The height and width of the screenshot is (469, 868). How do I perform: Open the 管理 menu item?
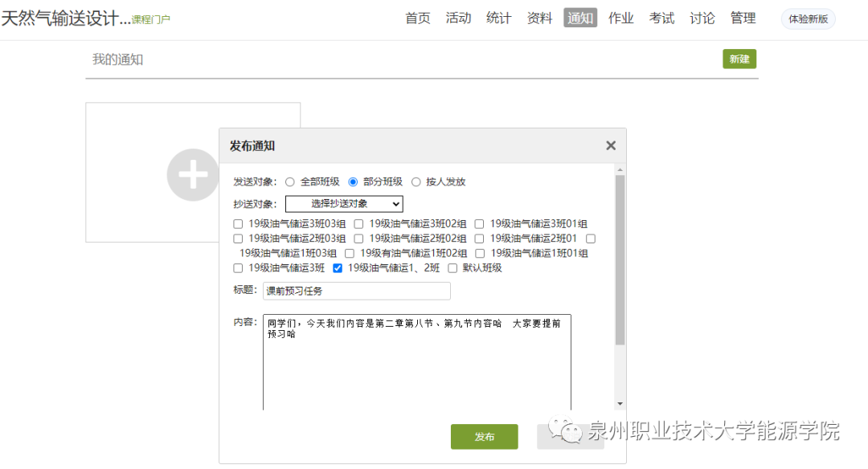[743, 18]
